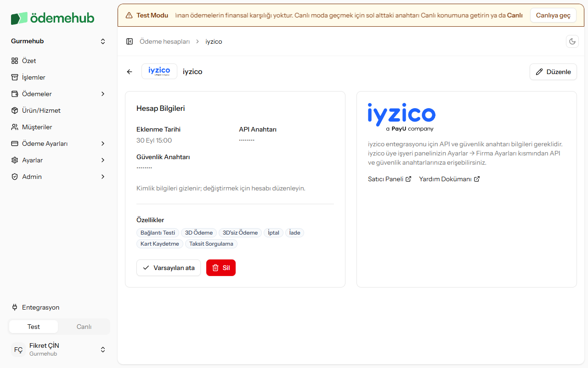This screenshot has height=368, width=588.
Task: Expand the Ayarlar submenu chevron
Action: tap(103, 160)
